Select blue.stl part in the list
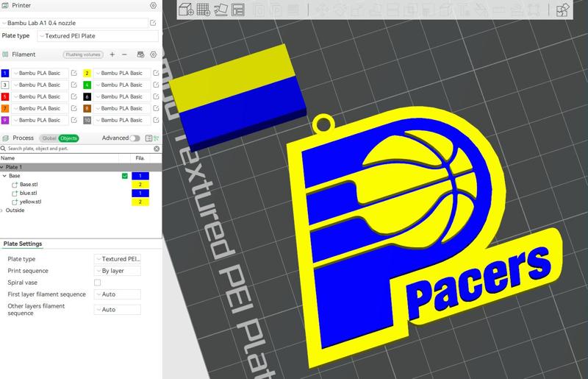Screen dimensions: 588x379 click(x=28, y=193)
